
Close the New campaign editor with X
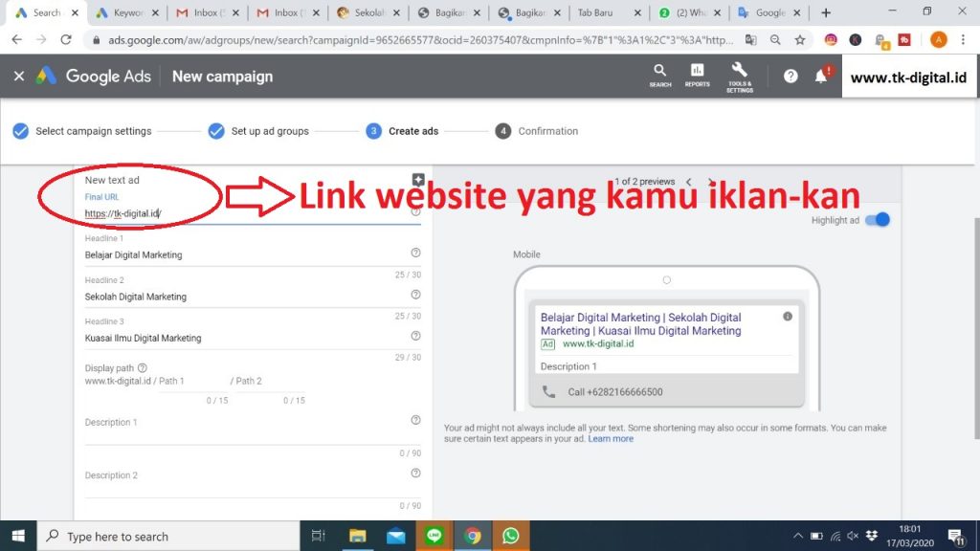click(x=19, y=77)
